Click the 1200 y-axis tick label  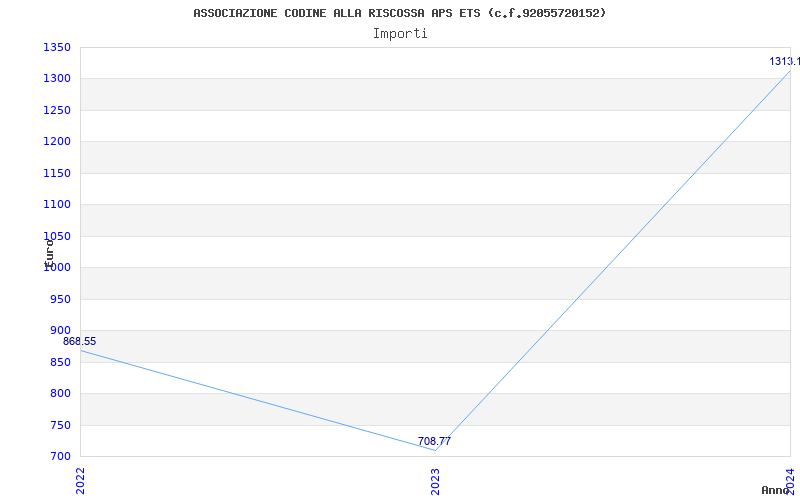[57, 141]
